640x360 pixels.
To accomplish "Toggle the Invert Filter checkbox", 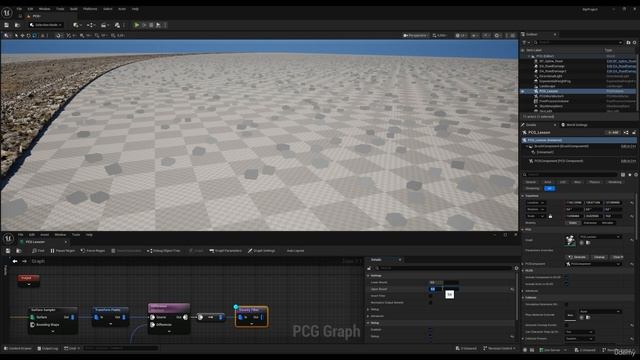I will pyautogui.click(x=430, y=296).
